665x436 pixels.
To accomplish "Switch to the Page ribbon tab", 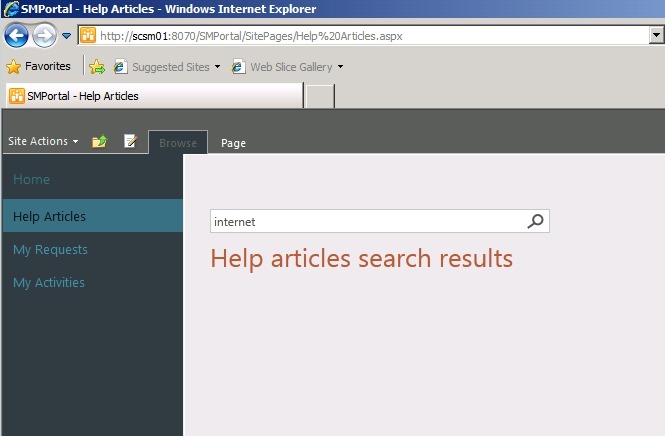I will point(233,143).
